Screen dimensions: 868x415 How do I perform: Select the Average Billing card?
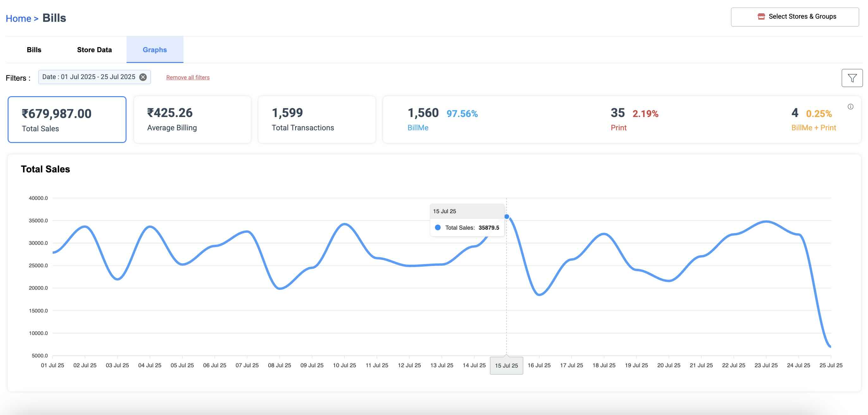point(192,120)
